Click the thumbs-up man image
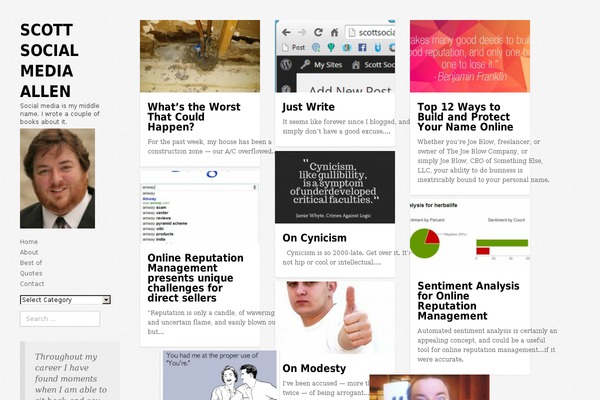The width and height of the screenshot is (600, 400). pyautogui.click(x=335, y=318)
